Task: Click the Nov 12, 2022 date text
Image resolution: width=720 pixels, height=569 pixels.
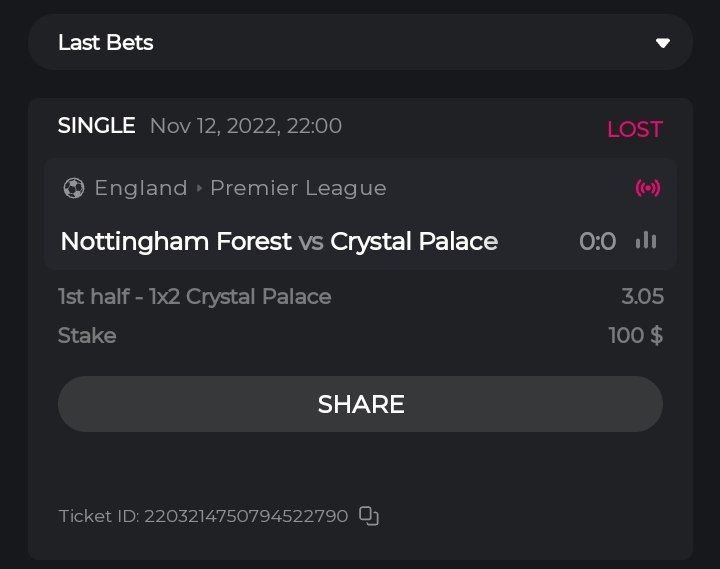Action: [x=245, y=126]
